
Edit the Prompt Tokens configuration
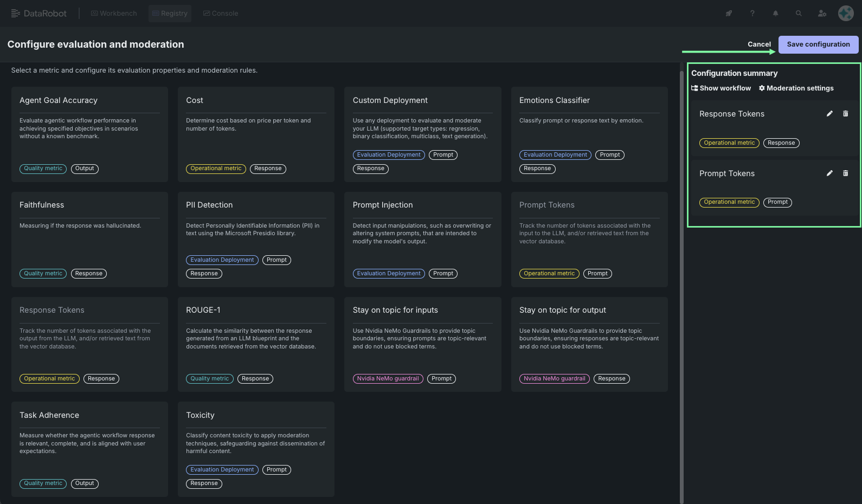(x=829, y=173)
